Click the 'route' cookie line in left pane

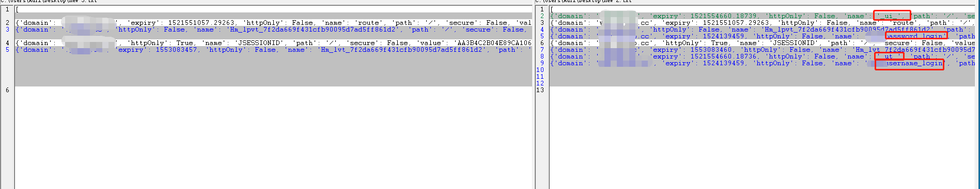tap(273, 23)
